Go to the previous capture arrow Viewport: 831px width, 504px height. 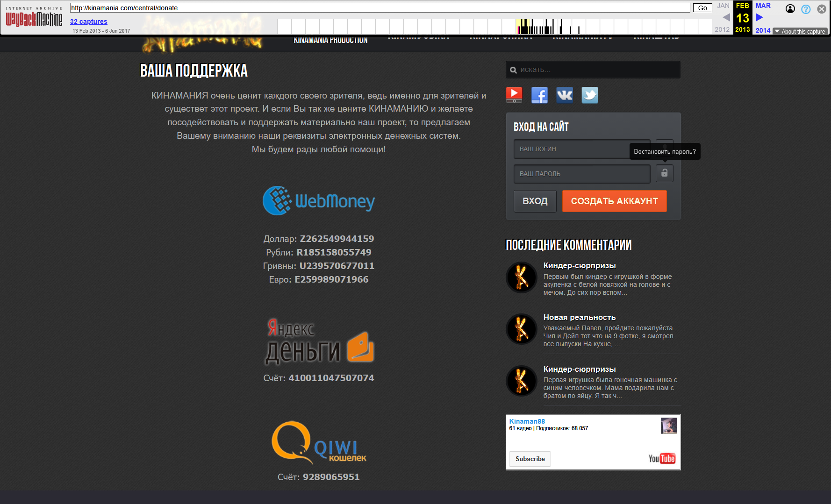726,17
